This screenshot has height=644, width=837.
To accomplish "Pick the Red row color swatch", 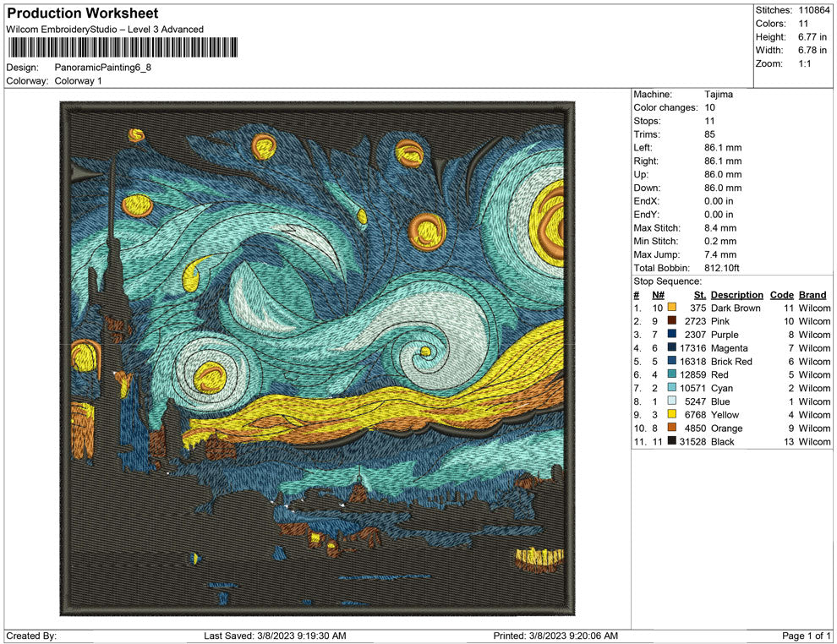I will [x=672, y=374].
